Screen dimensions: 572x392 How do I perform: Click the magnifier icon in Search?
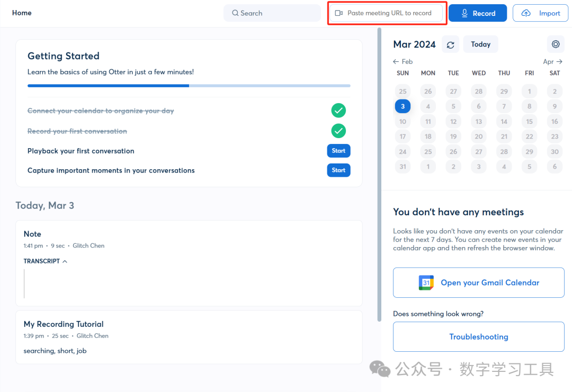coord(235,13)
